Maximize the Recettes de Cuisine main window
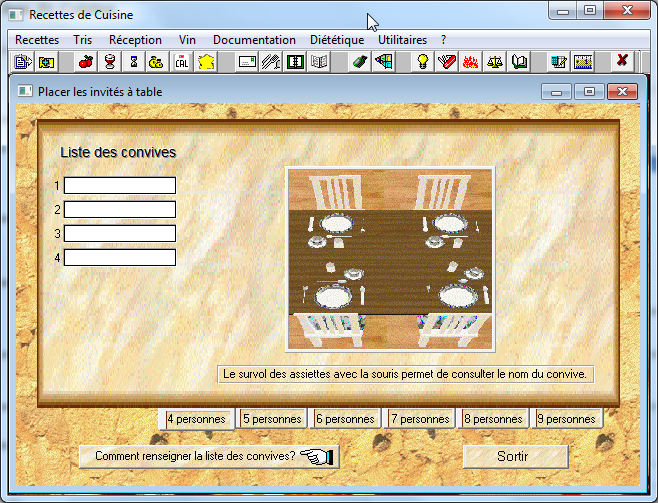Viewport: 658px width, 503px height. pyautogui.click(x=590, y=11)
